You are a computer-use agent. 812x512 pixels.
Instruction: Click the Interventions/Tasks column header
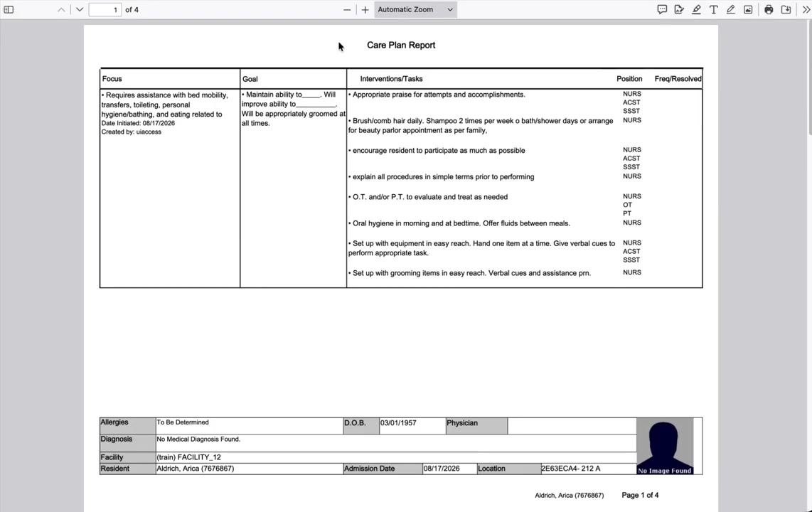point(391,79)
